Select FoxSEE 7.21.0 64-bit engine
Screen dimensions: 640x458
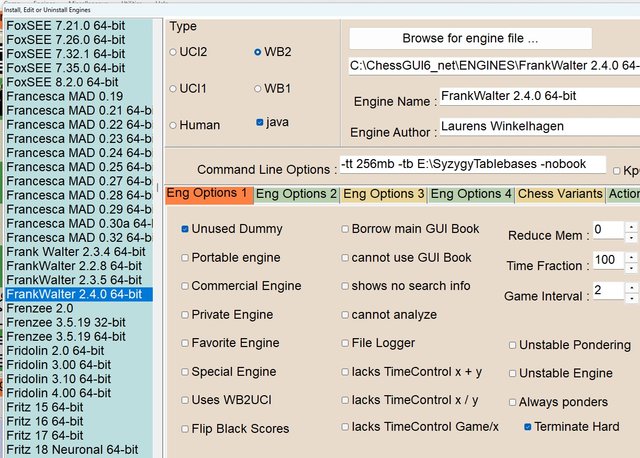79,26
